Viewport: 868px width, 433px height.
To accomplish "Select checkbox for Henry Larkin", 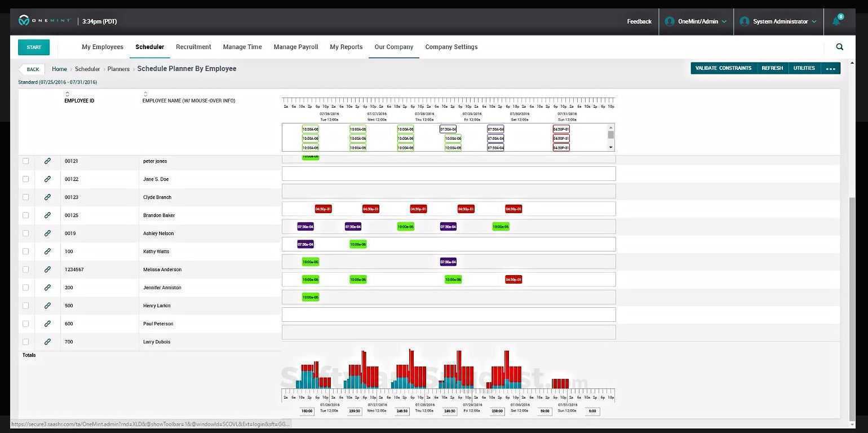I will [x=25, y=306].
